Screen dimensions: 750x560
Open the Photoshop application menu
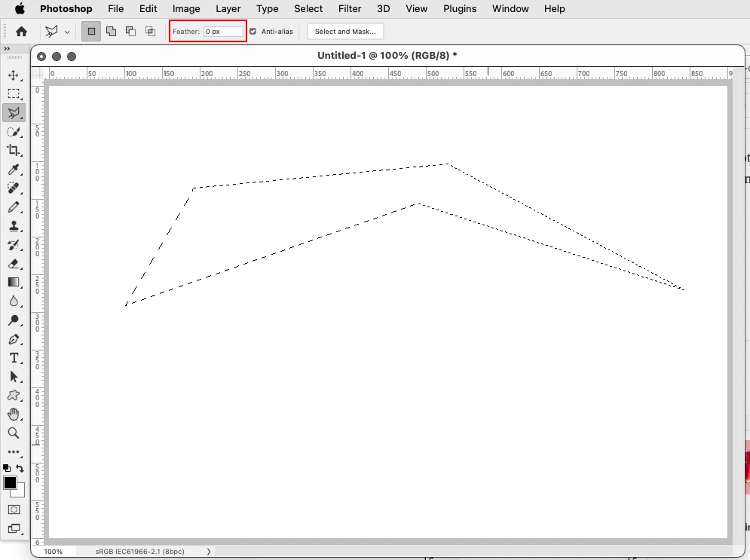tap(66, 8)
